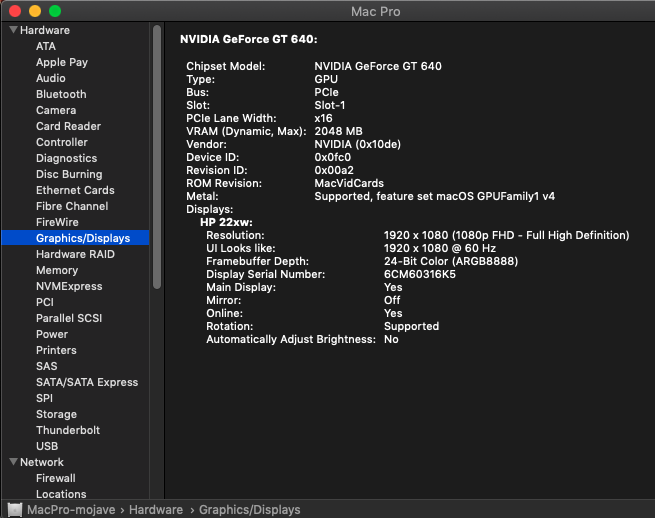This screenshot has height=518, width=655.
Task: Click Rotation value Supported
Action: [x=411, y=326]
